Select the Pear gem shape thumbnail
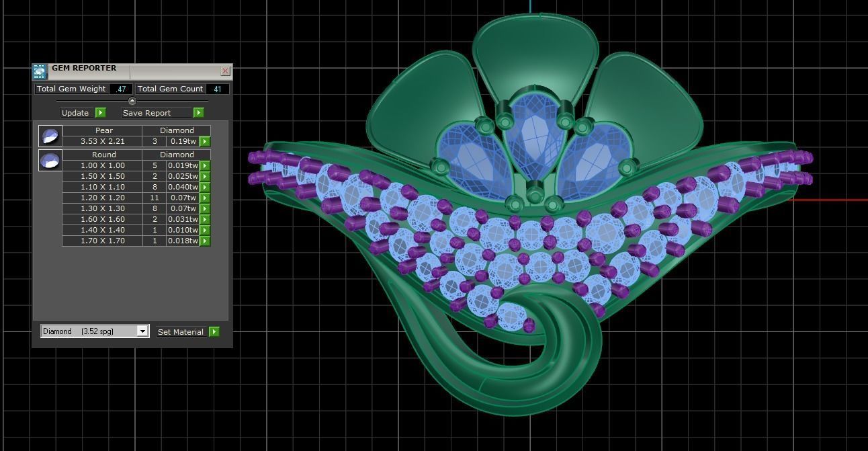The height and width of the screenshot is (451, 868). (x=50, y=136)
